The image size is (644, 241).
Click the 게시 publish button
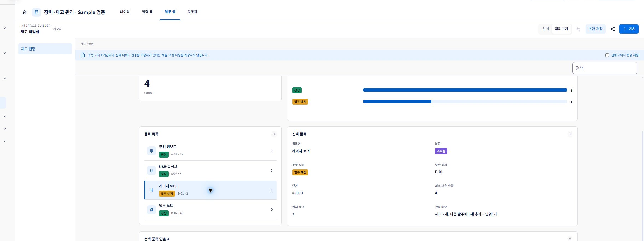point(629,29)
